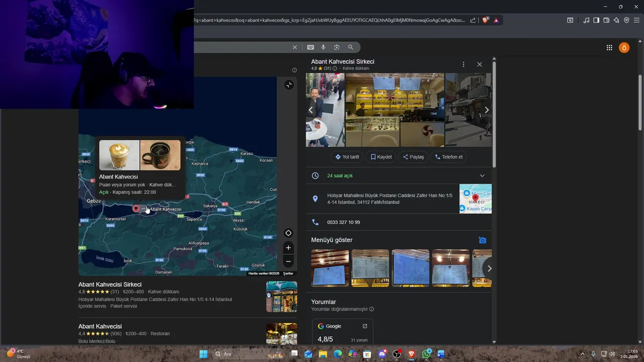644x362 pixels.
Task: Click the Abant Kahvecisi map pin
Action: pos(136,209)
